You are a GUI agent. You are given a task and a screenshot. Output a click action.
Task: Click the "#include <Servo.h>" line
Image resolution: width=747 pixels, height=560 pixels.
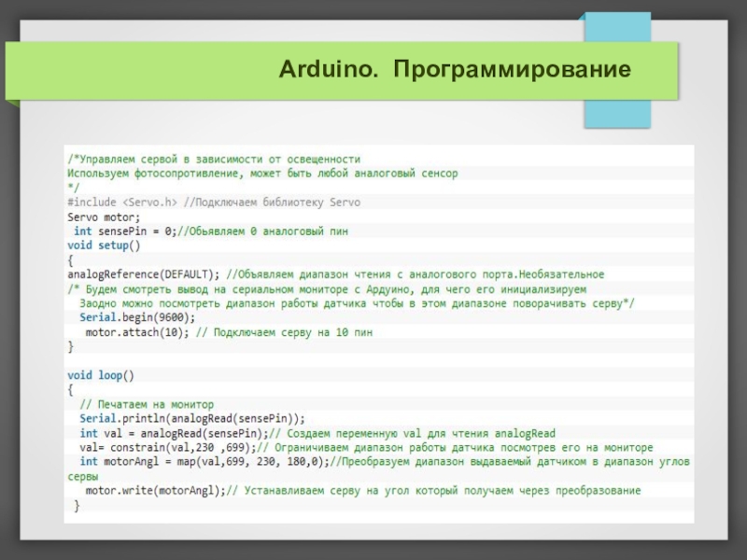point(122,202)
